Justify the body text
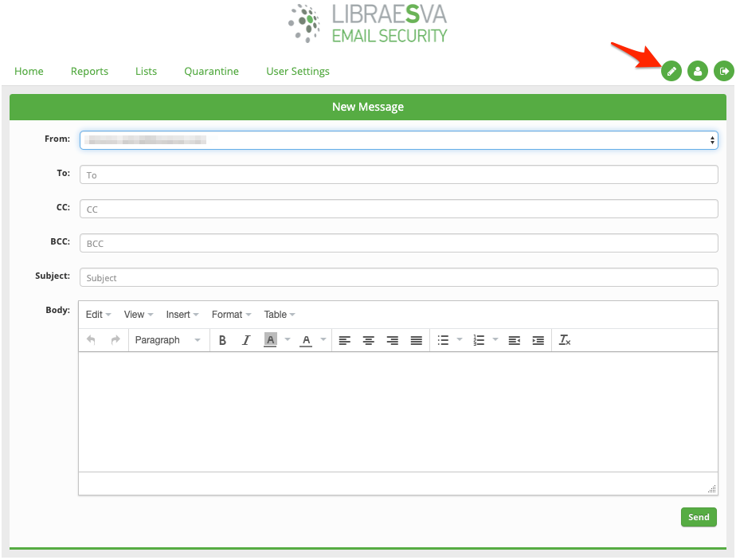This screenshot has height=560, width=736. point(417,340)
